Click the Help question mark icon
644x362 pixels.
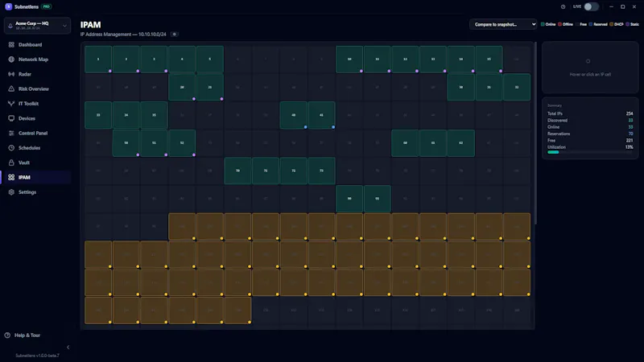[7, 335]
